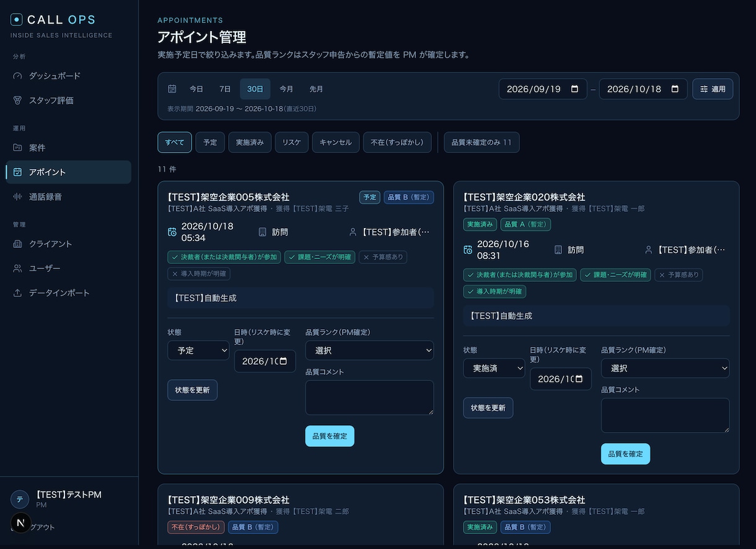Click person icon in 架空企業005 card
756x549 pixels.
[x=353, y=232]
